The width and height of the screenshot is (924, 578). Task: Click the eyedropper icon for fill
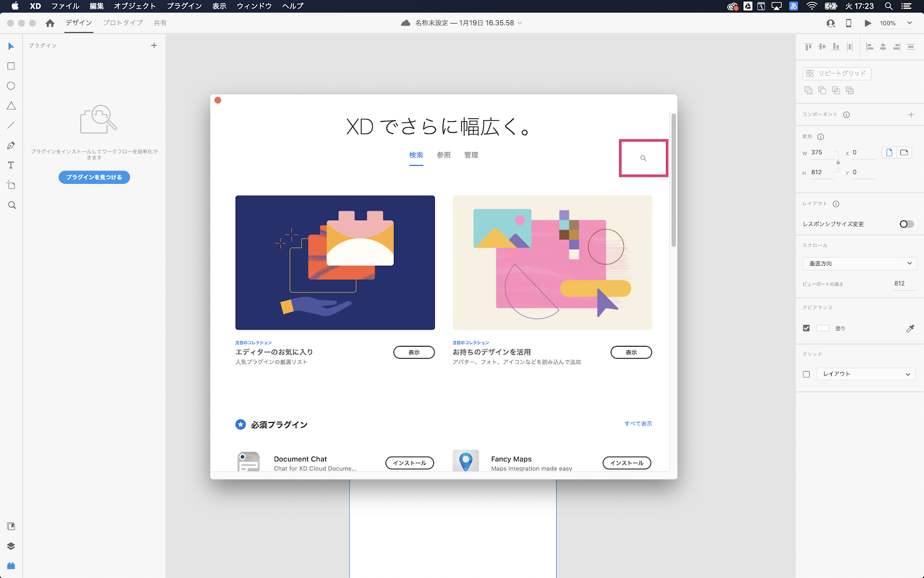tap(910, 328)
